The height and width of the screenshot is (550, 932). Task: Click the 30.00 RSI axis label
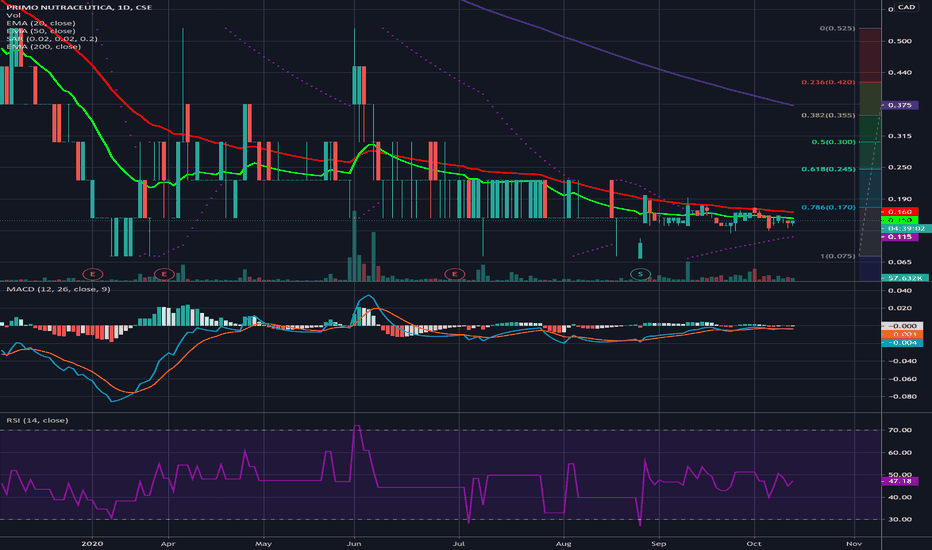(x=899, y=519)
